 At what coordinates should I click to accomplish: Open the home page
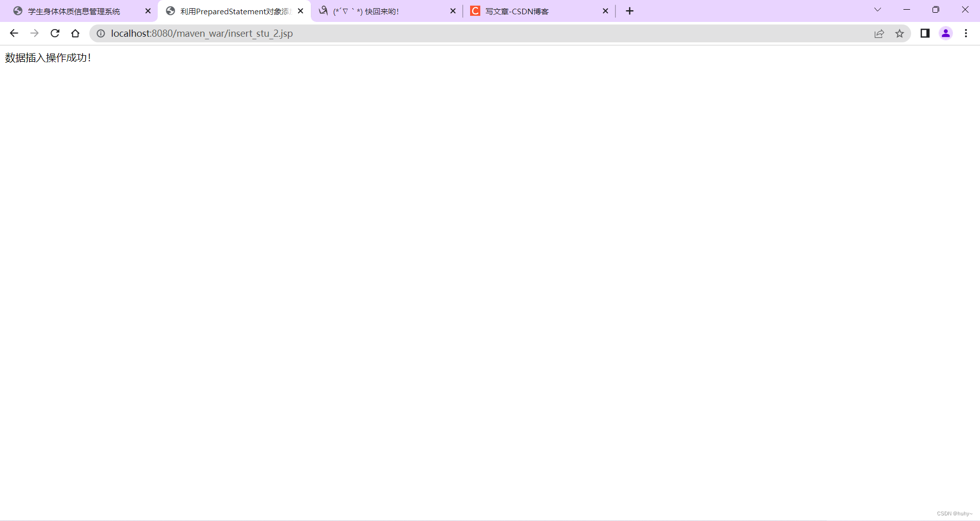point(76,33)
